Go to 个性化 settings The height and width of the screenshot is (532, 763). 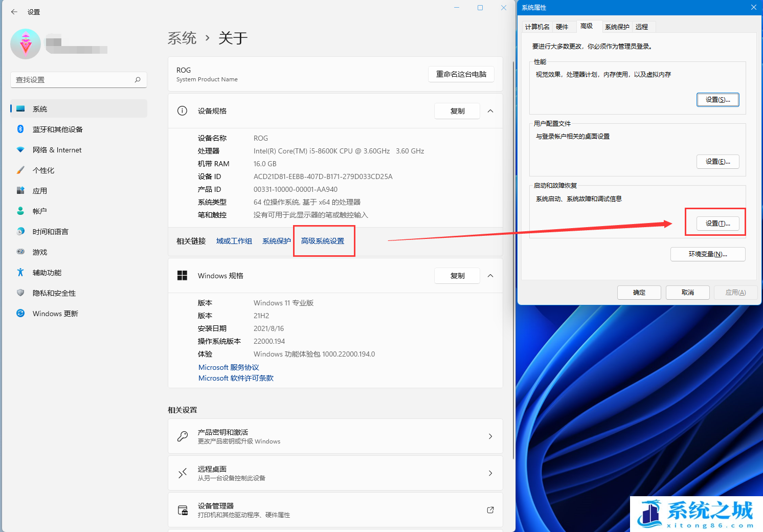coord(79,170)
